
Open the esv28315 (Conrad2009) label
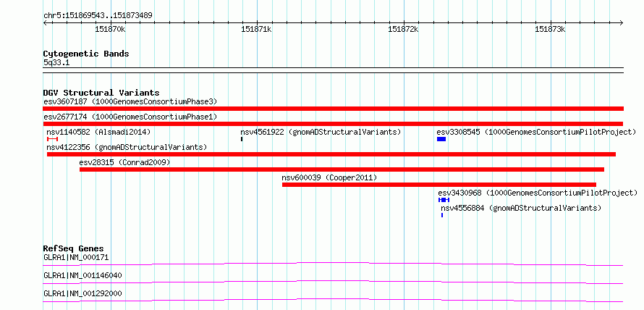[x=124, y=162]
